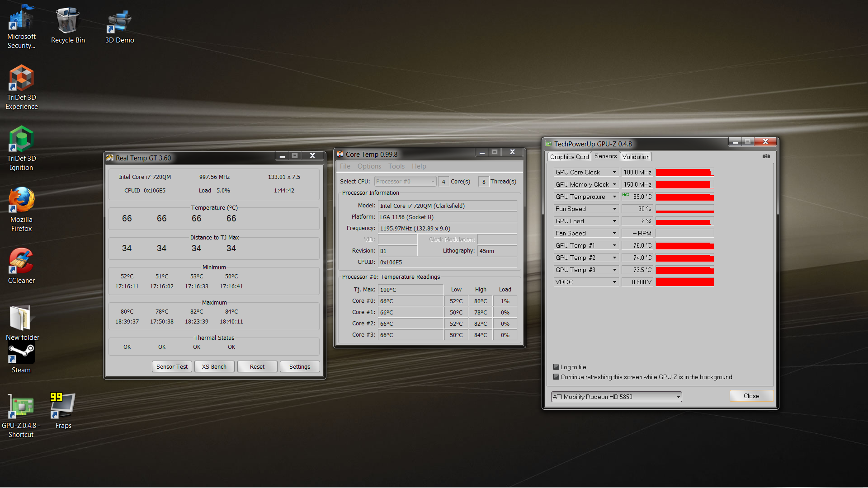Switch to the Validation tab in GPU-Z
This screenshot has height=488, width=868.
coord(636,157)
